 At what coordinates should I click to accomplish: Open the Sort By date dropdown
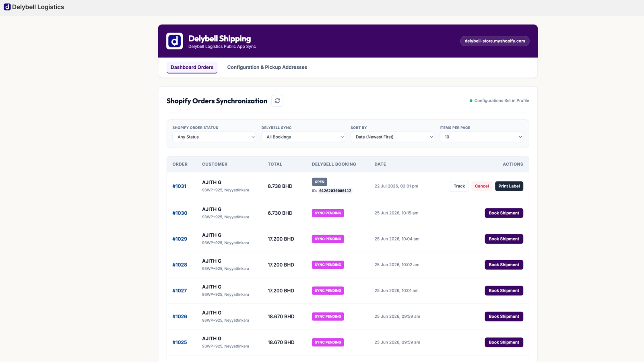coord(392,137)
